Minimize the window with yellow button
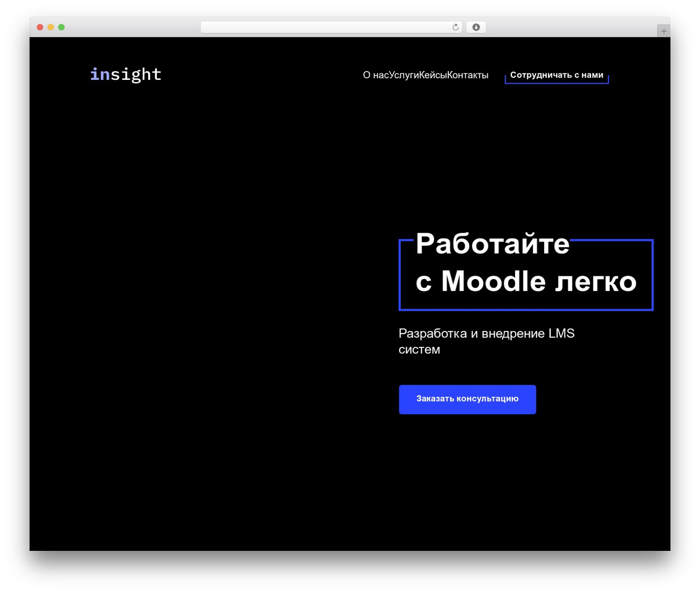 [51, 27]
